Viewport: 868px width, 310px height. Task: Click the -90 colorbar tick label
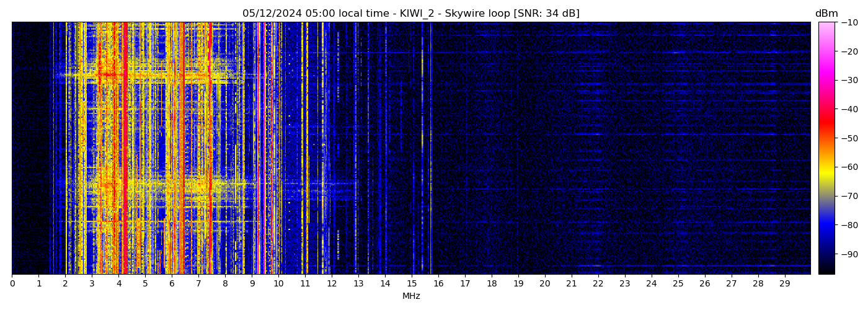850,254
